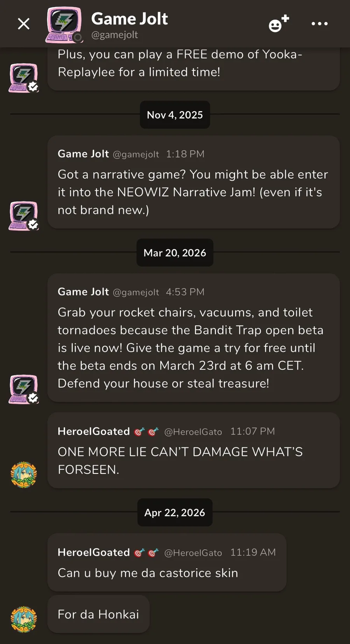Select the Mar 20, 2026 date separator
Viewport: 350px width, 644px height.
click(x=175, y=253)
